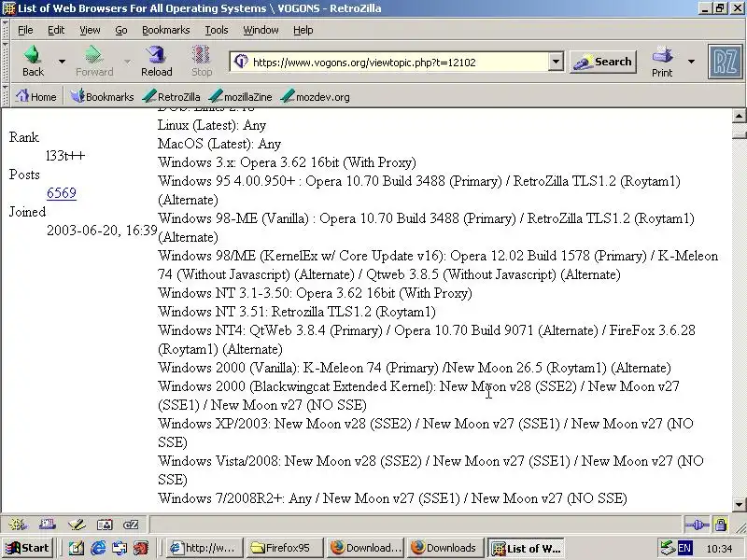The height and width of the screenshot is (560, 747).
Task: Open Mail component icon in status bar
Action: (x=48, y=525)
